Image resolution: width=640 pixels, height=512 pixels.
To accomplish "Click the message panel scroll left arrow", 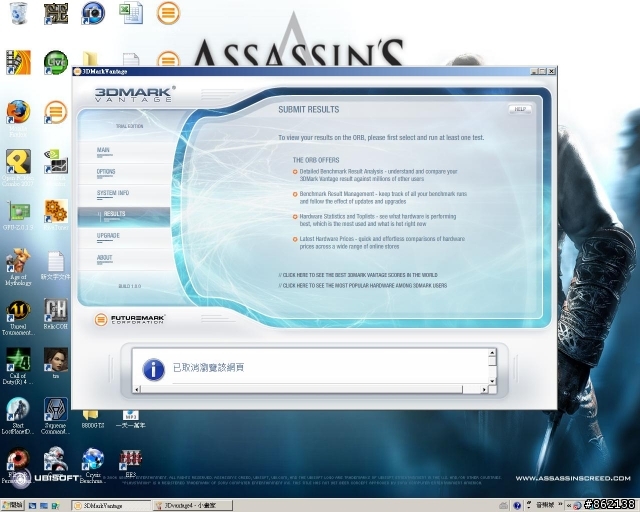I will click(x=137, y=390).
